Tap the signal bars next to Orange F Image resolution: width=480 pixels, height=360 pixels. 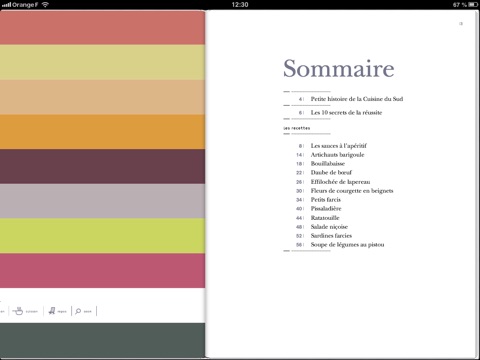6,5
